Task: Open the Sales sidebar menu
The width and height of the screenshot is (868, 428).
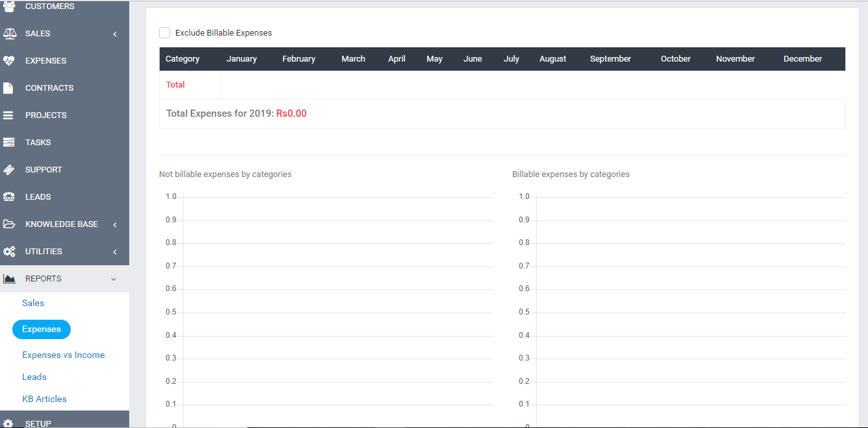Action: click(38, 34)
